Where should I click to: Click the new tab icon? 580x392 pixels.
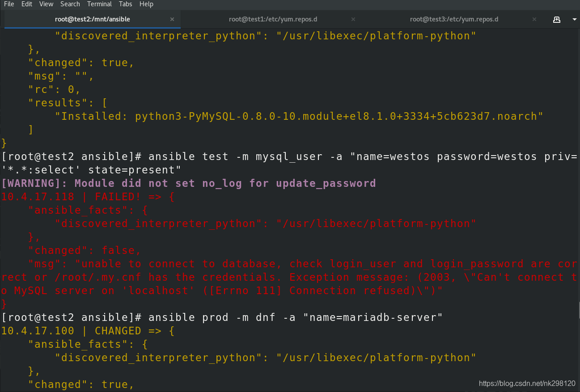pos(557,19)
